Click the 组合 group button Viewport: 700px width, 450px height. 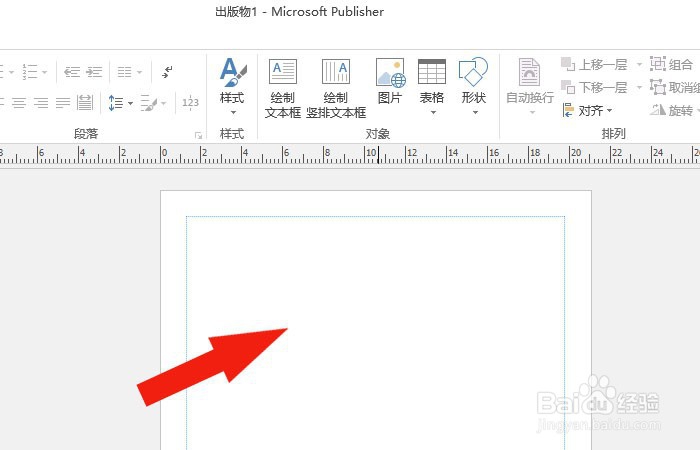(671, 64)
